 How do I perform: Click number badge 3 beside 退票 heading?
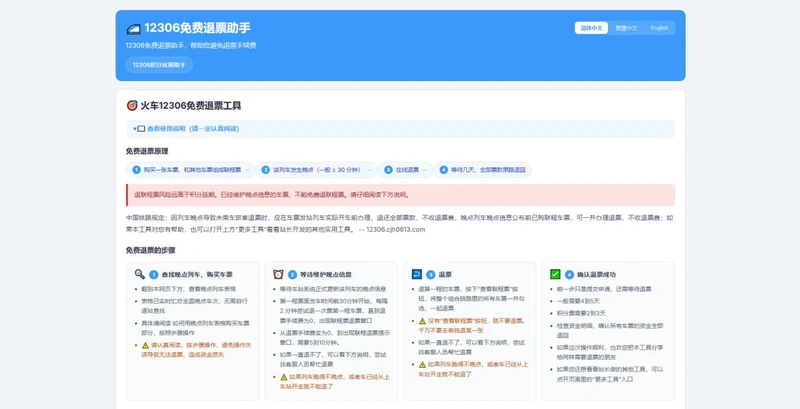(x=431, y=275)
